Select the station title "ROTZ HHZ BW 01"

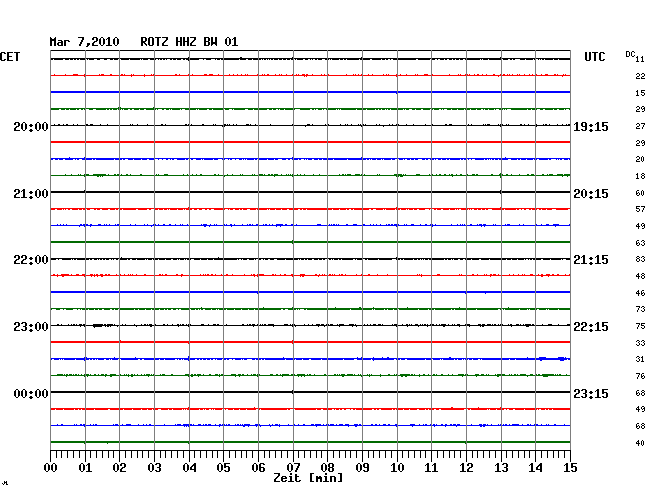point(189,42)
